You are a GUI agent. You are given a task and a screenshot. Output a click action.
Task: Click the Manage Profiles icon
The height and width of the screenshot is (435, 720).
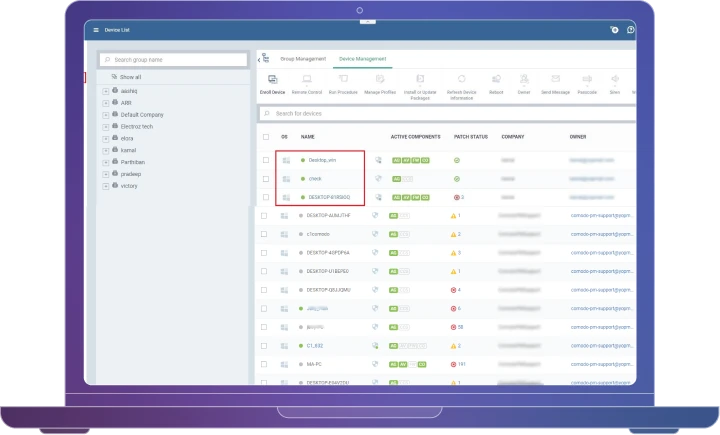[380, 79]
